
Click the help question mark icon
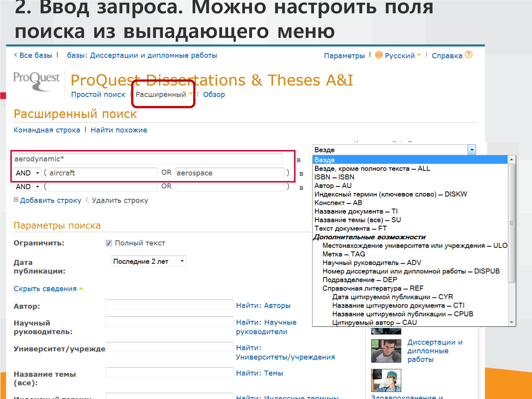click(468, 55)
